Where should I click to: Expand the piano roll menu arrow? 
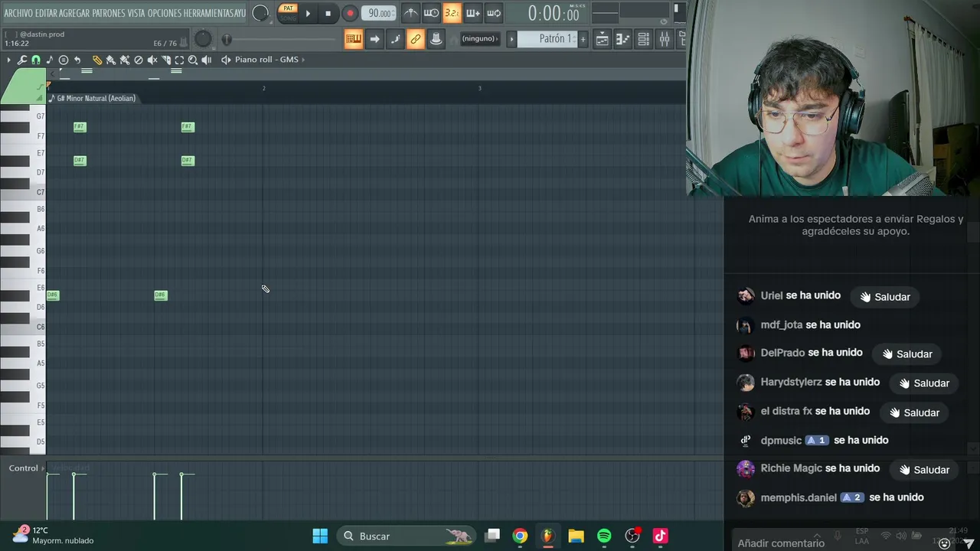click(9, 60)
